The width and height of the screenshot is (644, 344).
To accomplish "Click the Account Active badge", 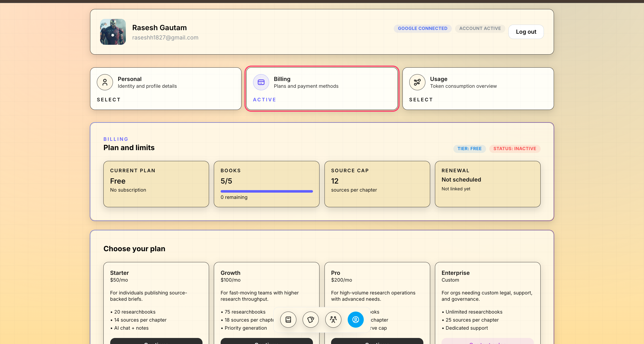I will pos(480,28).
